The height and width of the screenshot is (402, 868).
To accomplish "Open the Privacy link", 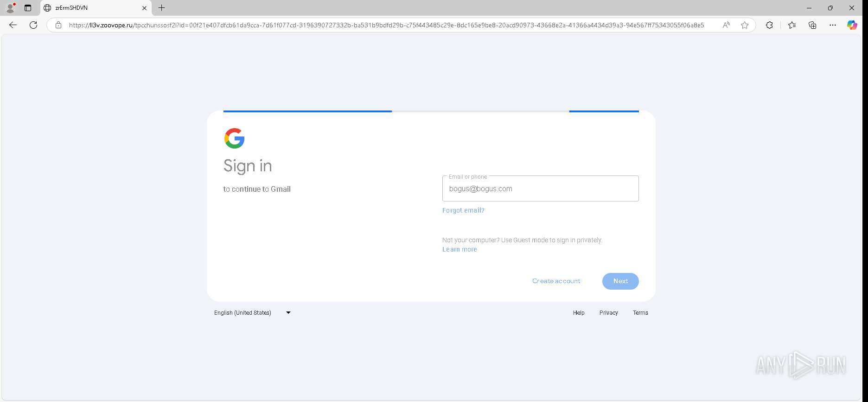I will click(x=608, y=313).
